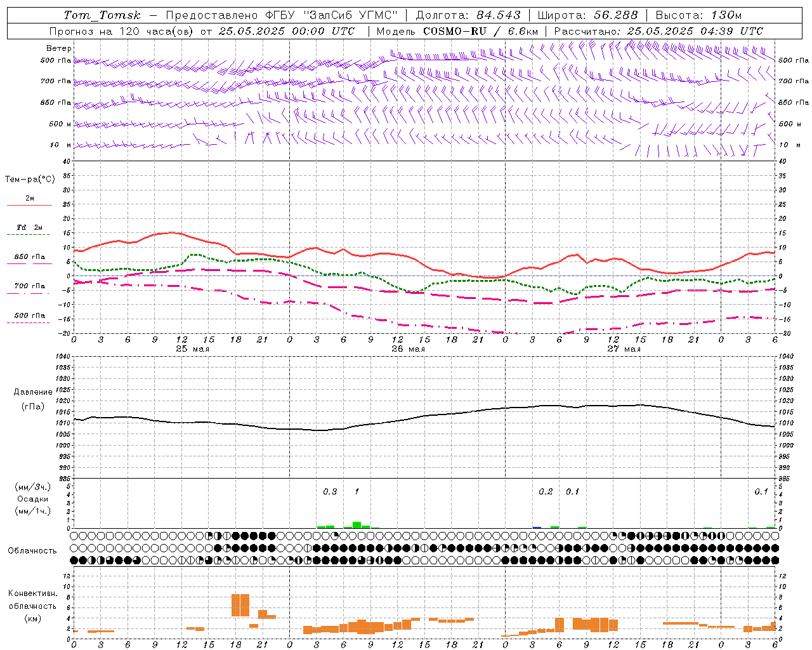The height and width of the screenshot is (650, 812).
Task: Click the 850 гПа temperature legend entry
Action: point(29,257)
